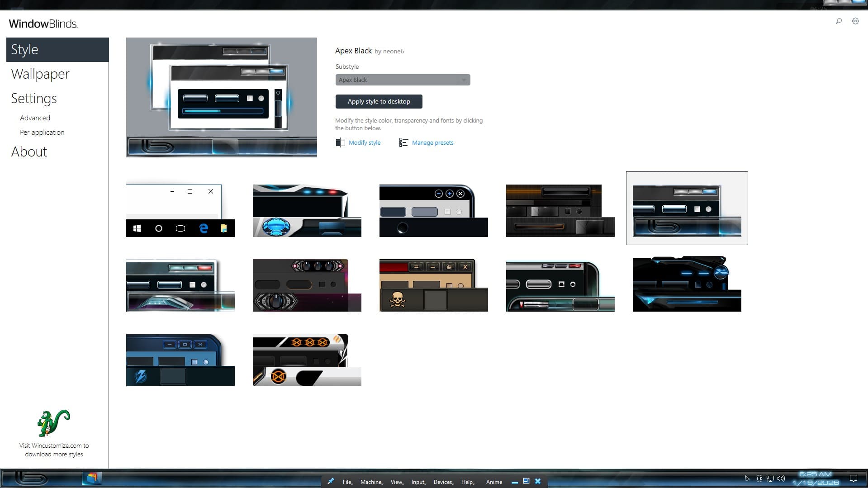Open the search magnifier icon
This screenshot has width=868, height=488.
click(839, 21)
